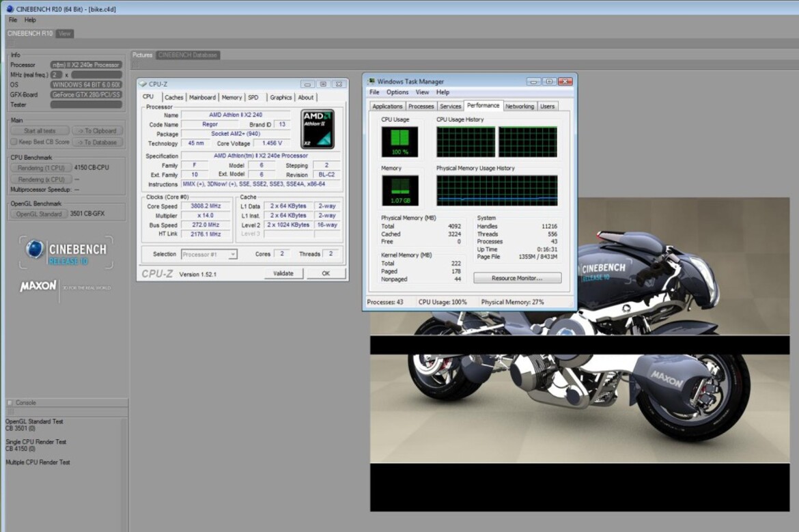Toggle Keep Best CB Score checkbox
Image resolution: width=799 pixels, height=532 pixels.
(x=14, y=141)
